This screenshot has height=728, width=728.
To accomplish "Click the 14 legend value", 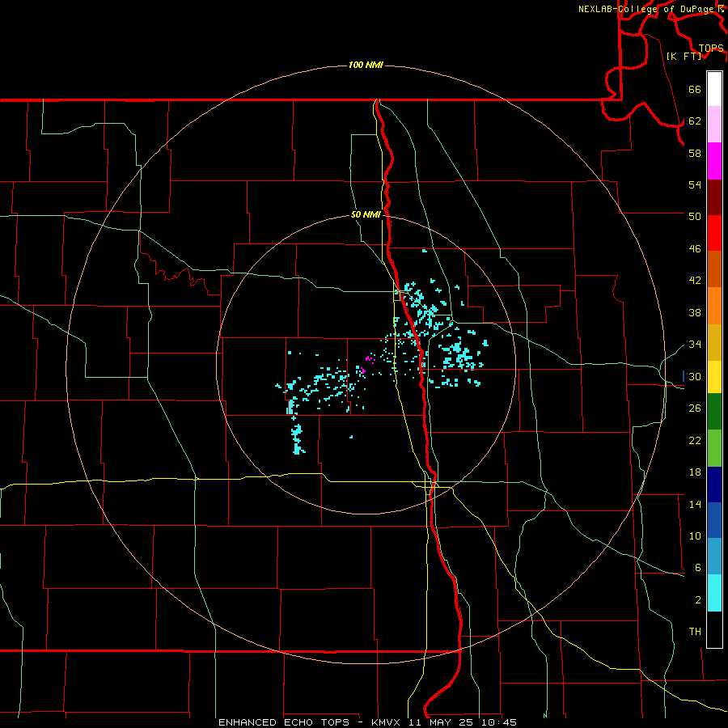I will tap(695, 504).
